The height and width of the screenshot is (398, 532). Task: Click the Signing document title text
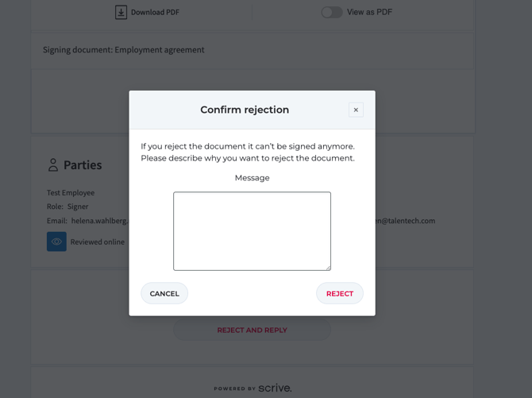point(123,49)
